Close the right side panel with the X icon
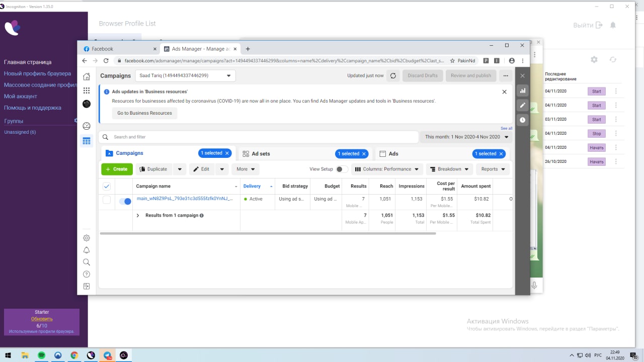Image resolution: width=644 pixels, height=362 pixels. (522, 76)
